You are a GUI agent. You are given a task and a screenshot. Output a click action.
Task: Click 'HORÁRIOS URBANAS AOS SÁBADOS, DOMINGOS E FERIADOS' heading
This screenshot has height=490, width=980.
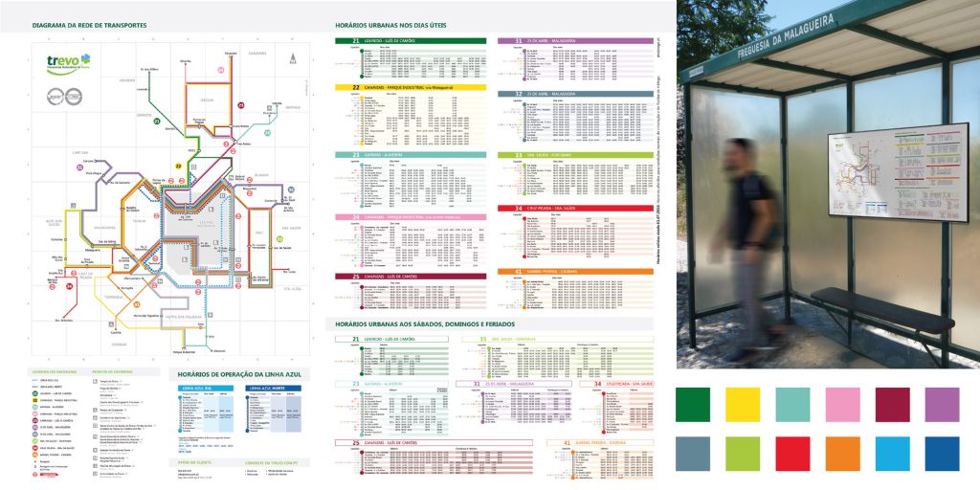[x=425, y=324]
